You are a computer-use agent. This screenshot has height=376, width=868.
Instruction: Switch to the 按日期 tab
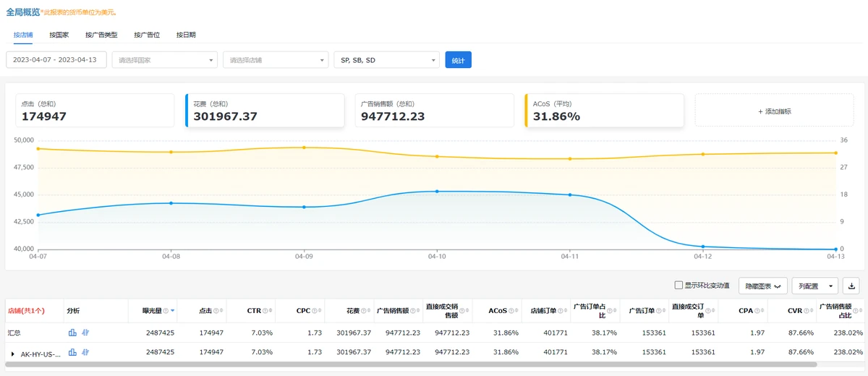coord(186,35)
